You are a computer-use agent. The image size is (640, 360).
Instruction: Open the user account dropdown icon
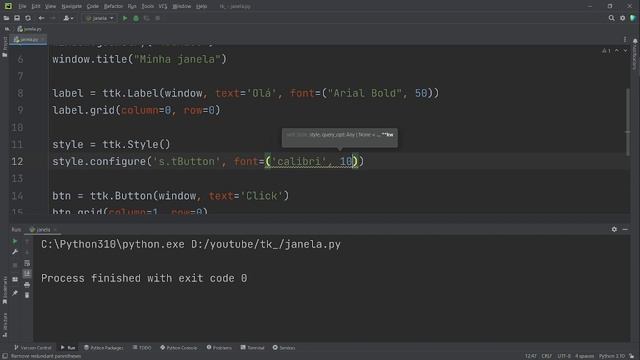[68, 18]
